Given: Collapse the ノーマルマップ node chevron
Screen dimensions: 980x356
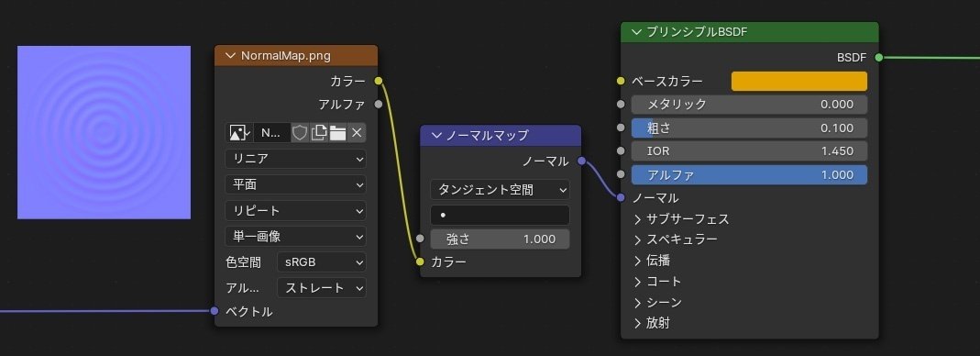Looking at the screenshot, I should pyautogui.click(x=436, y=135).
